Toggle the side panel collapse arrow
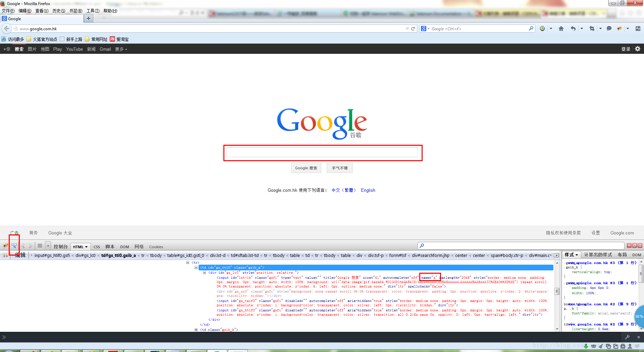 click(x=556, y=255)
